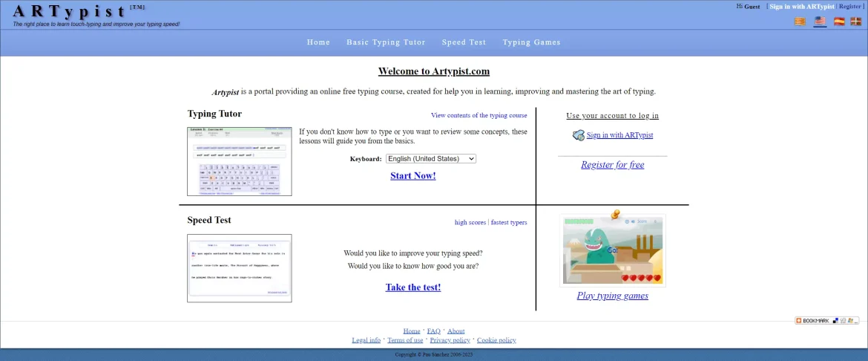Open the Typing Tutor lesson thumbnail
Viewport: 868px width, 361px height.
(x=239, y=161)
